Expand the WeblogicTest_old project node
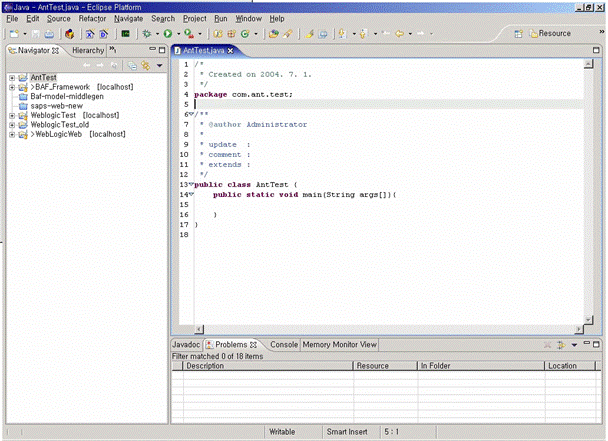Screen dimensions: 608x441 (x=11, y=125)
